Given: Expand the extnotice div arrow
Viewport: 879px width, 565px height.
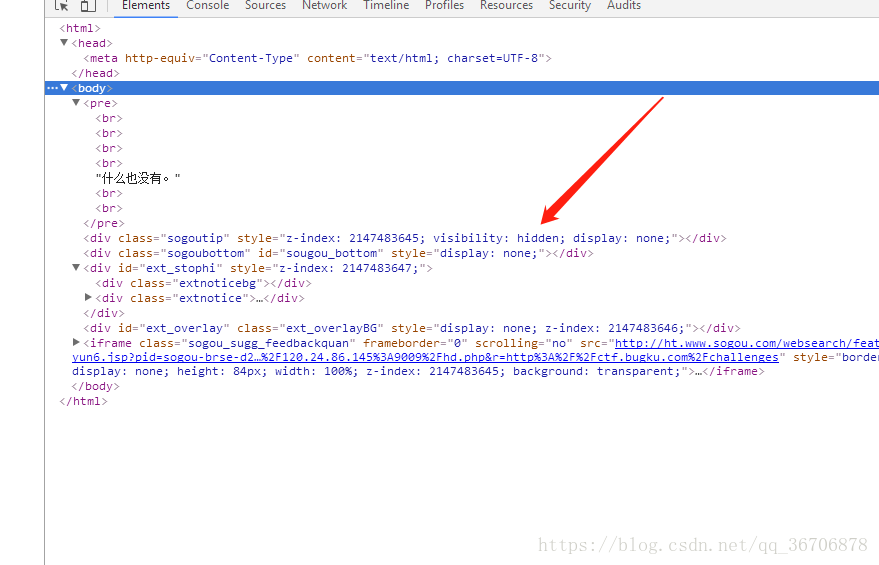Looking at the screenshot, I should pos(88,297).
